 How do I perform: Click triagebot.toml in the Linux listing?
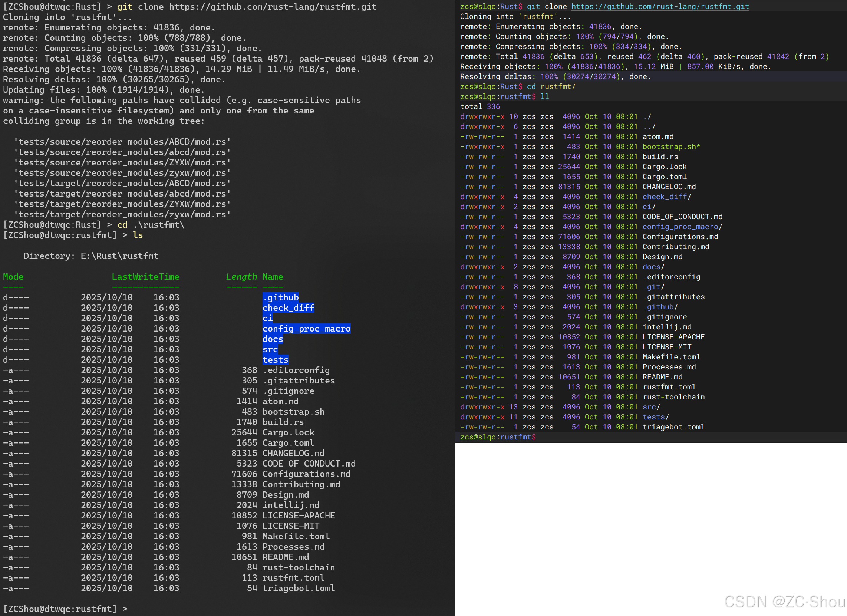tap(673, 427)
